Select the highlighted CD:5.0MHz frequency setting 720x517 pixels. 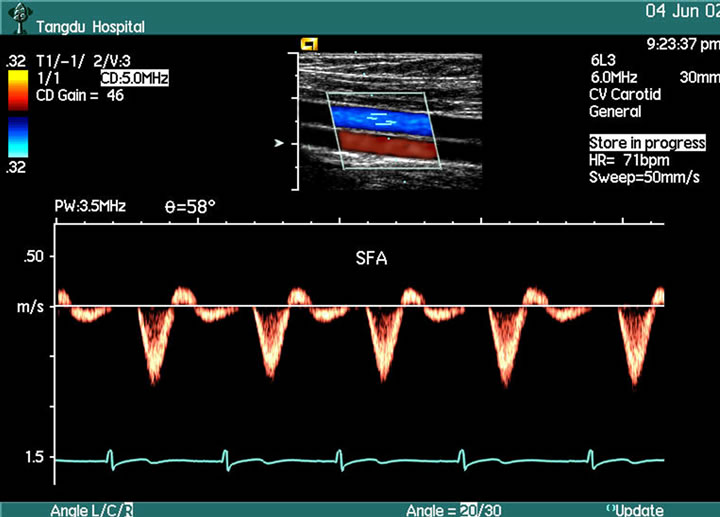click(133, 77)
